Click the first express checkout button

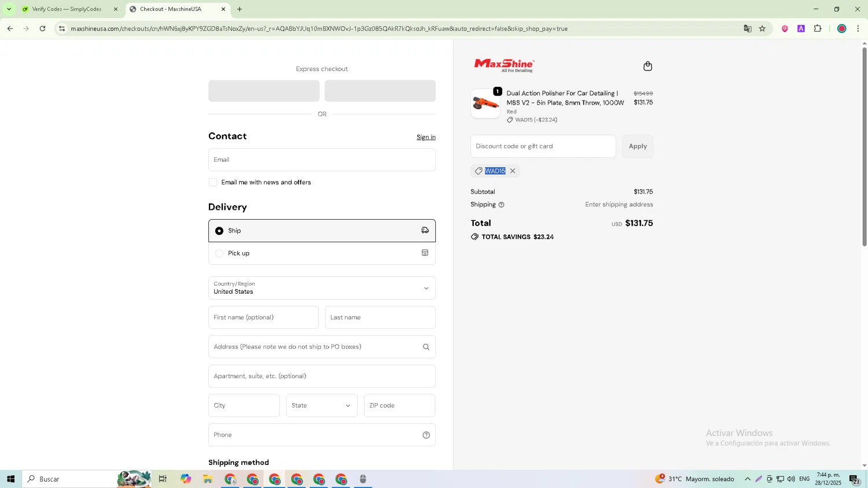264,91
